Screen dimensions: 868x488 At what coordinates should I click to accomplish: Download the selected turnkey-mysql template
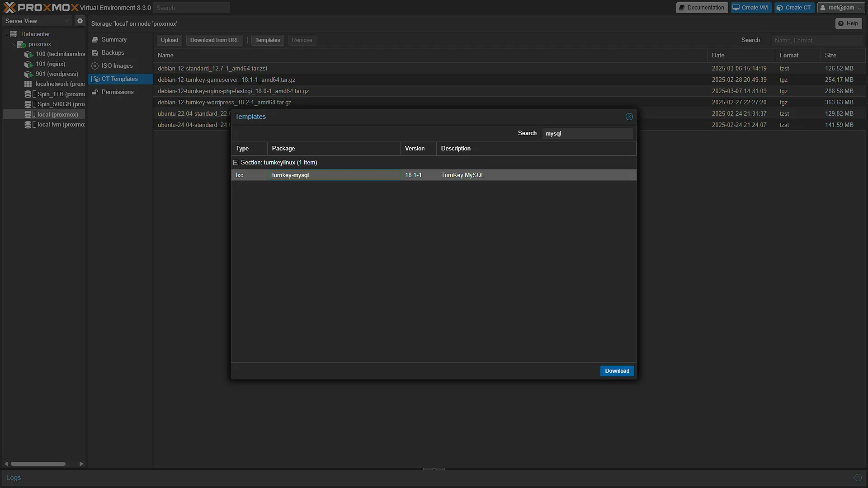coord(617,371)
